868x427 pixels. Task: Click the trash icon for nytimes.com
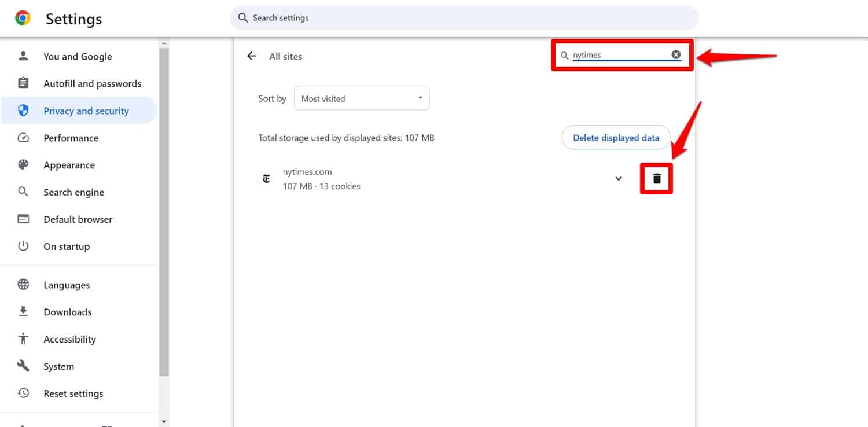(x=656, y=179)
